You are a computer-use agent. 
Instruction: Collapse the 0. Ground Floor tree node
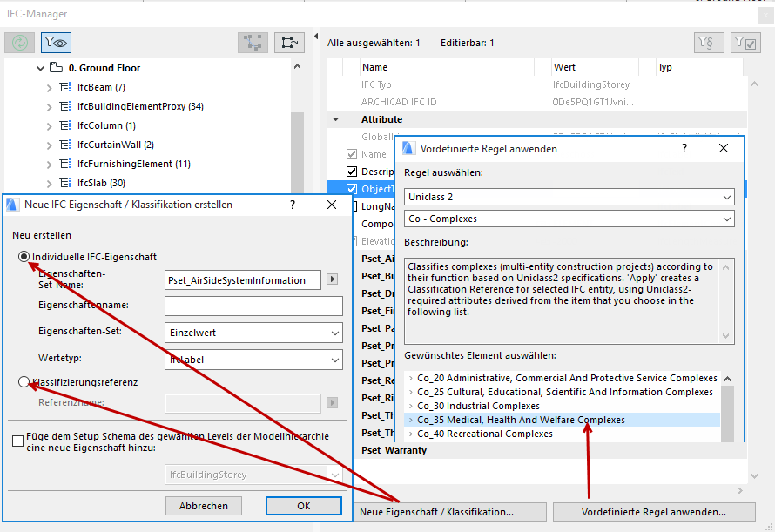pyautogui.click(x=41, y=68)
